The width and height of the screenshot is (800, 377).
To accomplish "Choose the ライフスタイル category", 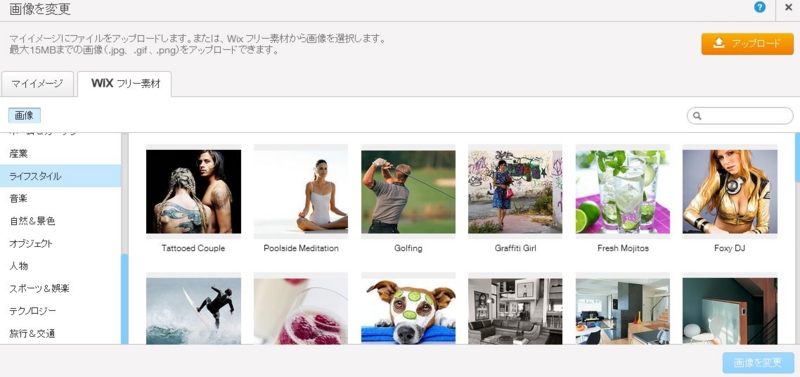I will click(x=60, y=176).
